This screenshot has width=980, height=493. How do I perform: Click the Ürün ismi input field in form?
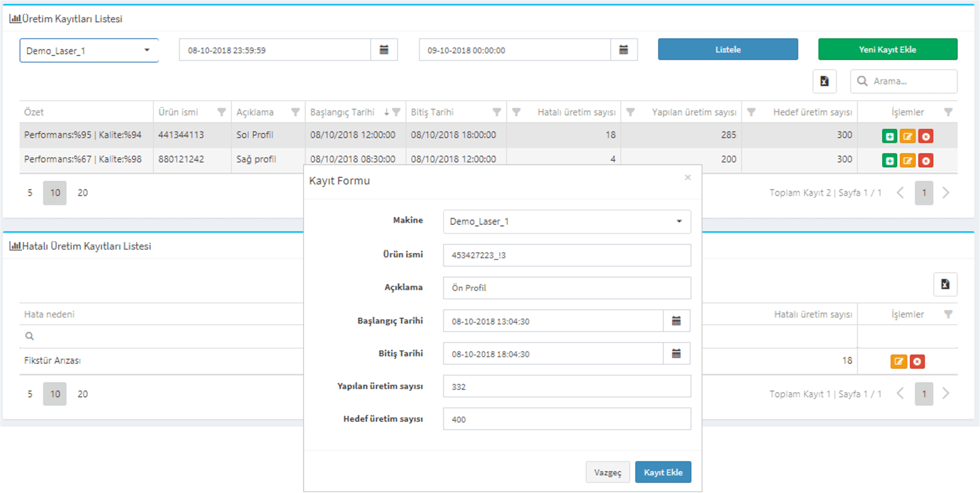(567, 255)
